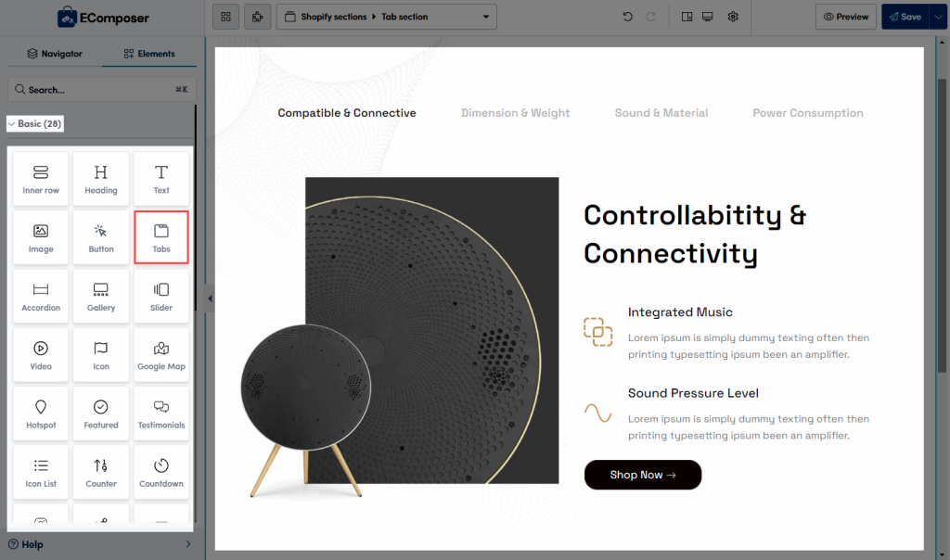Image resolution: width=950 pixels, height=560 pixels.
Task: Click the extensions puzzle icon in top bar
Action: (258, 17)
